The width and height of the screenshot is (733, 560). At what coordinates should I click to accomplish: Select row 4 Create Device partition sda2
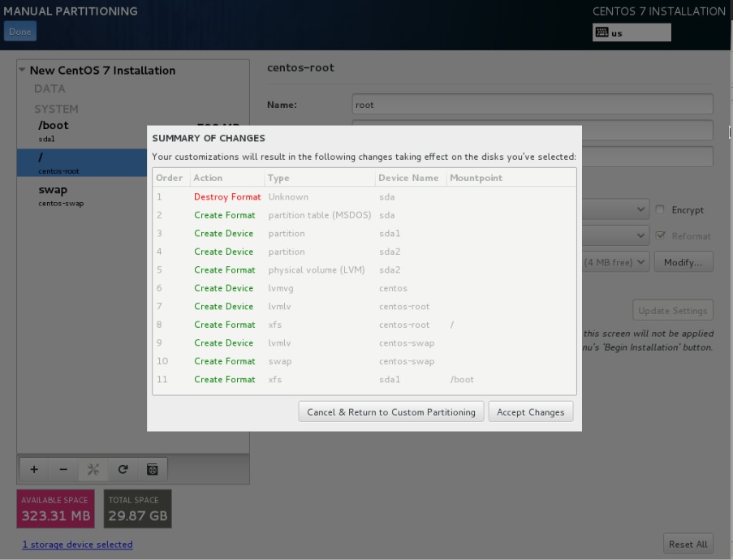click(364, 252)
